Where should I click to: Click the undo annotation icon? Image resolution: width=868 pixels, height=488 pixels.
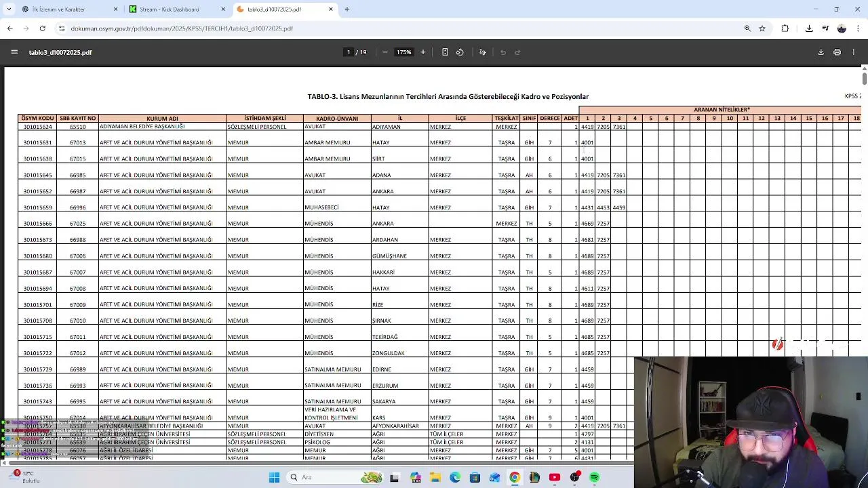pyautogui.click(x=502, y=52)
